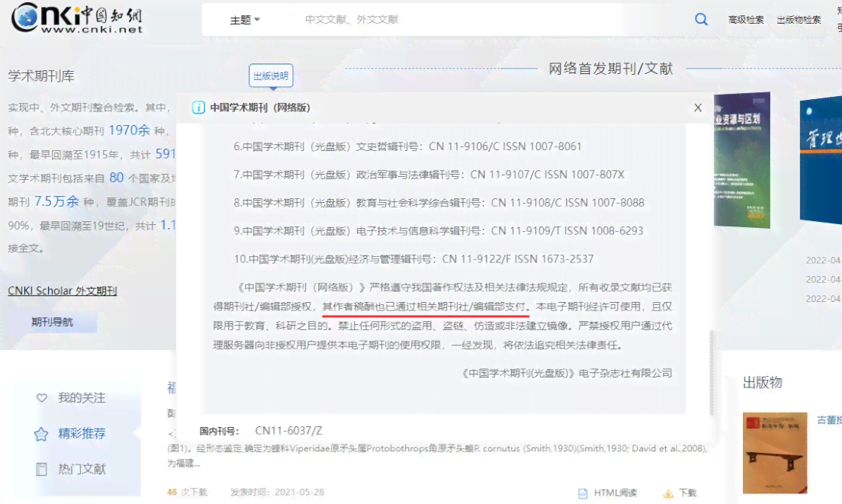Click the 发表时间 2021-05-28 text
This screenshot has width=842, height=504.
278,493
